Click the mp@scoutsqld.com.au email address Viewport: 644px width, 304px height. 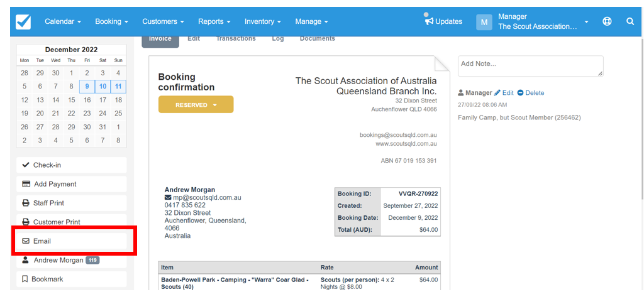[x=207, y=197]
